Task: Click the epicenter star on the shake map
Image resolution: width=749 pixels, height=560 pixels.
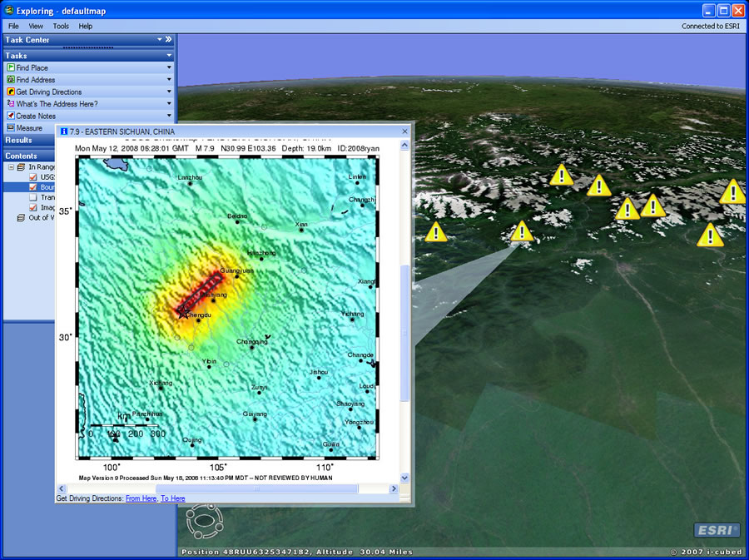Action: point(182,312)
